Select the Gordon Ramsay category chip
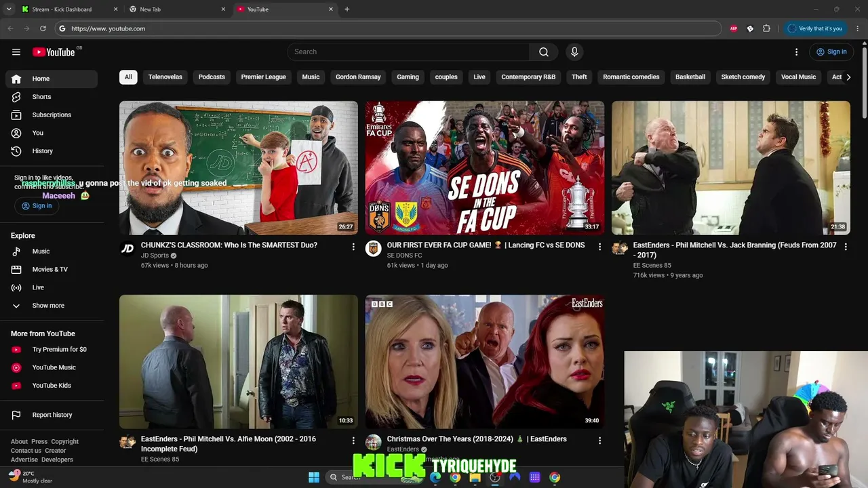The width and height of the screenshot is (868, 488). tap(358, 77)
